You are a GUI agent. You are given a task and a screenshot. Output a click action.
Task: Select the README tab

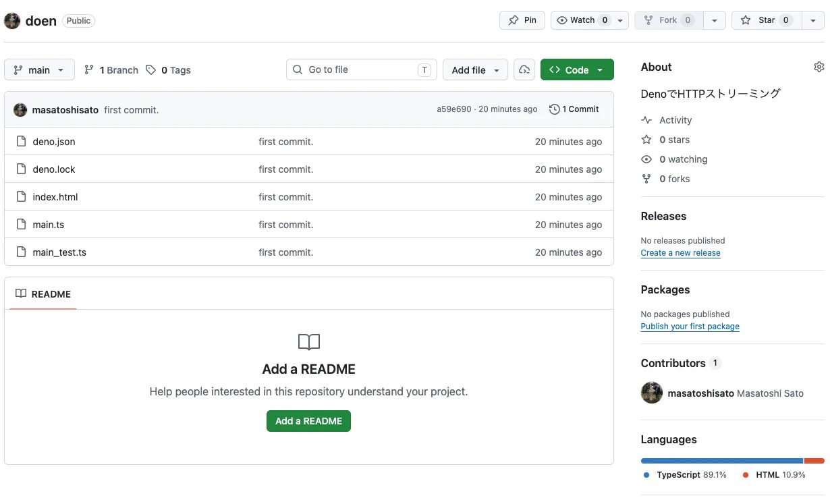(43, 294)
